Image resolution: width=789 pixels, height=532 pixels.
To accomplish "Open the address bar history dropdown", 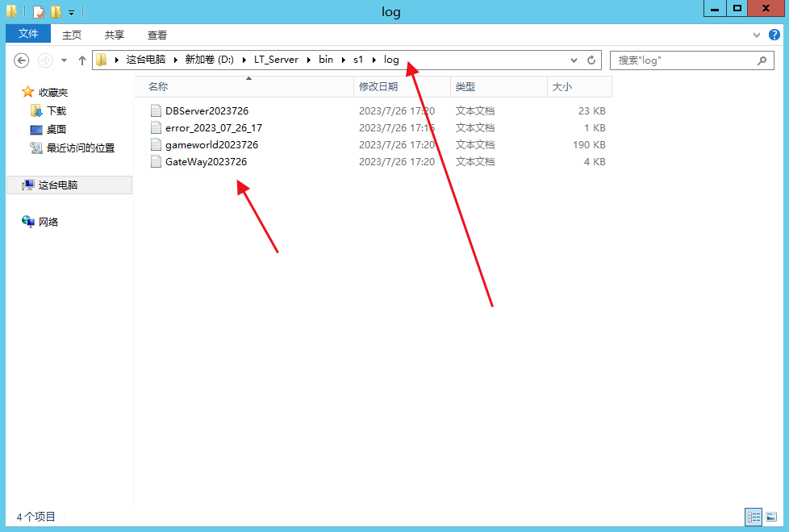I will point(574,60).
